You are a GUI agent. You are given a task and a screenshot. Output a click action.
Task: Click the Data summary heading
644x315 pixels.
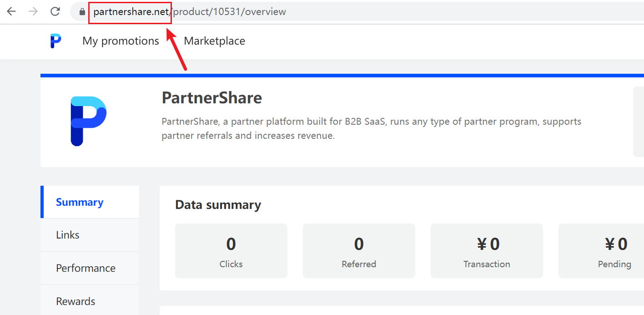(x=218, y=205)
